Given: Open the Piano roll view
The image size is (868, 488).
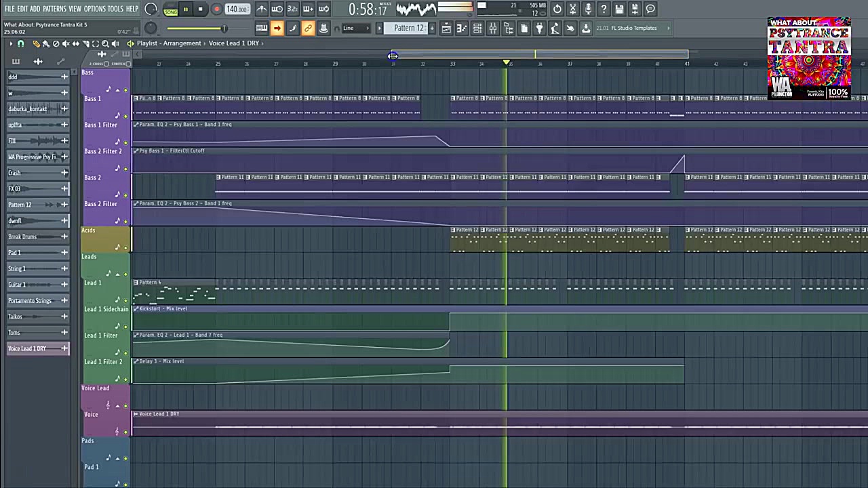Looking at the screenshot, I should coord(461,28).
